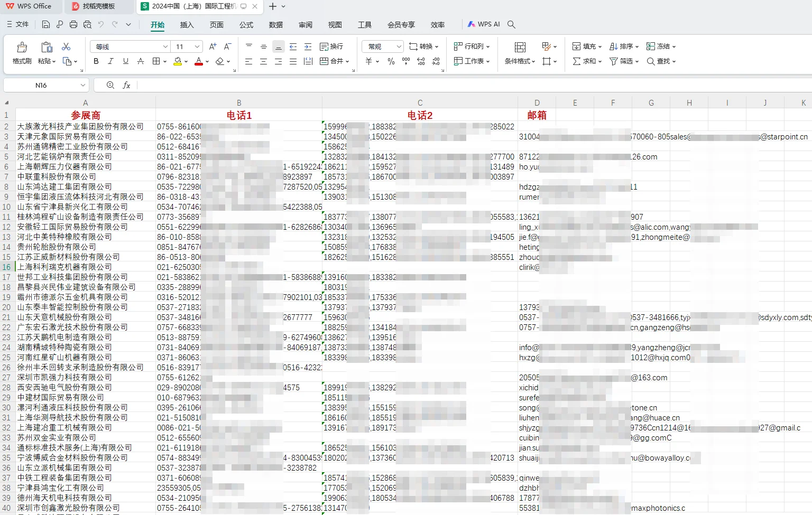This screenshot has width=812, height=515.
Task: Apply red font color swatch
Action: pos(199,61)
